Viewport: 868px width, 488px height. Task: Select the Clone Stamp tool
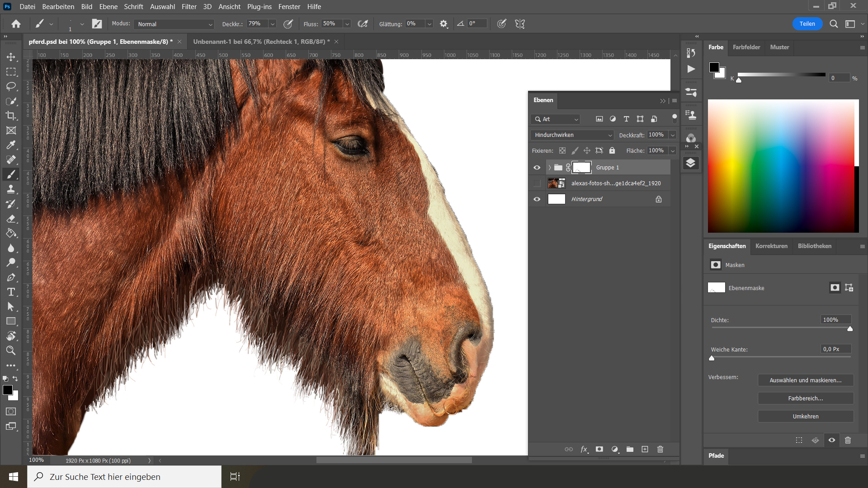(x=11, y=189)
